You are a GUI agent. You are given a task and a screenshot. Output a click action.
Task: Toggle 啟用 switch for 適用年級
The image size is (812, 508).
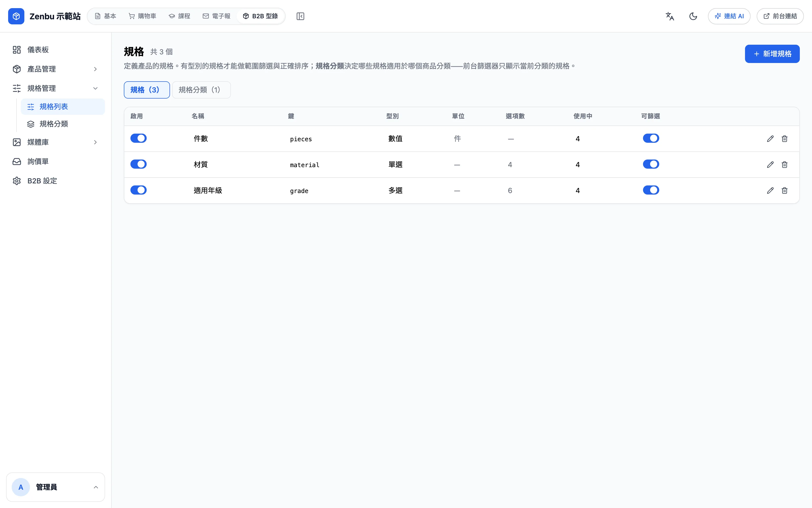point(138,190)
